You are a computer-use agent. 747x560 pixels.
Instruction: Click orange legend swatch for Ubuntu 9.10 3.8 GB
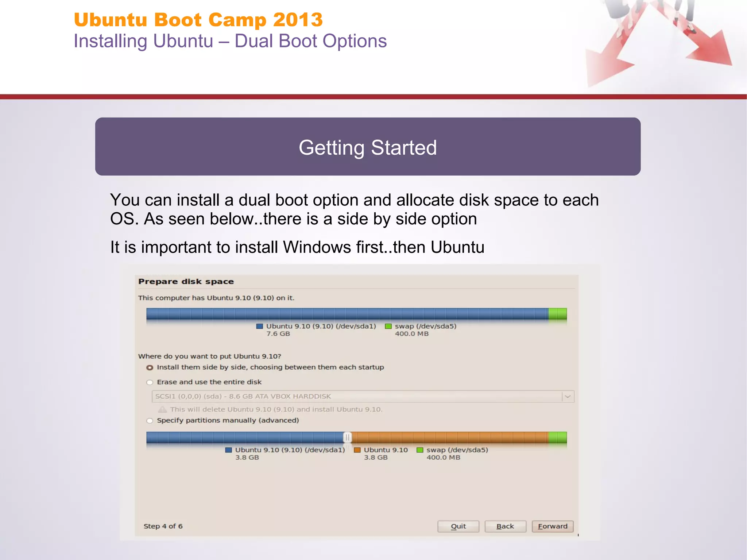[x=357, y=450]
